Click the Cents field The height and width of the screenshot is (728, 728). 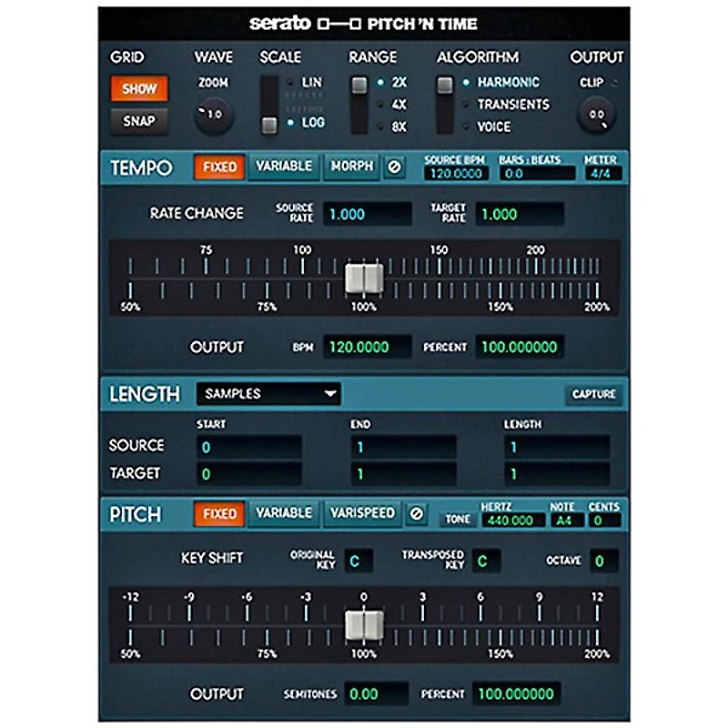point(605,521)
